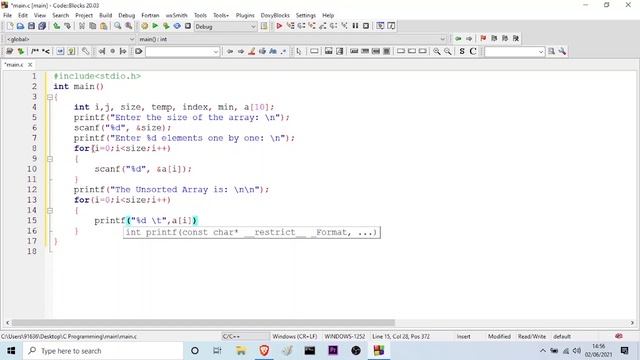
Task: Open the Build menu
Action: [x=105, y=15]
